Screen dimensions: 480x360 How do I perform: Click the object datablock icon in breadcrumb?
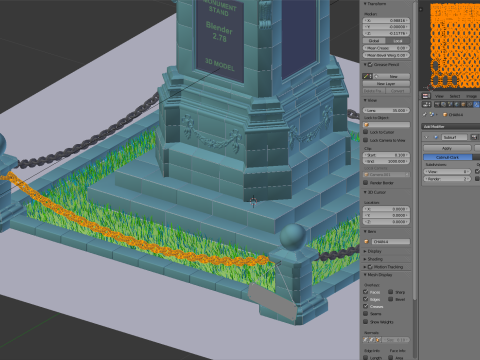(x=432, y=114)
